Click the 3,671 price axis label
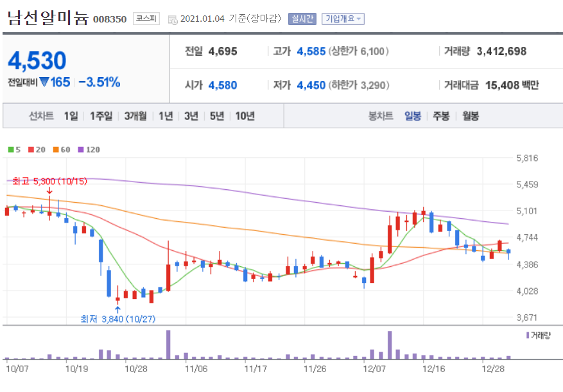Image resolution: width=563 pixels, height=392 pixels. [x=527, y=318]
